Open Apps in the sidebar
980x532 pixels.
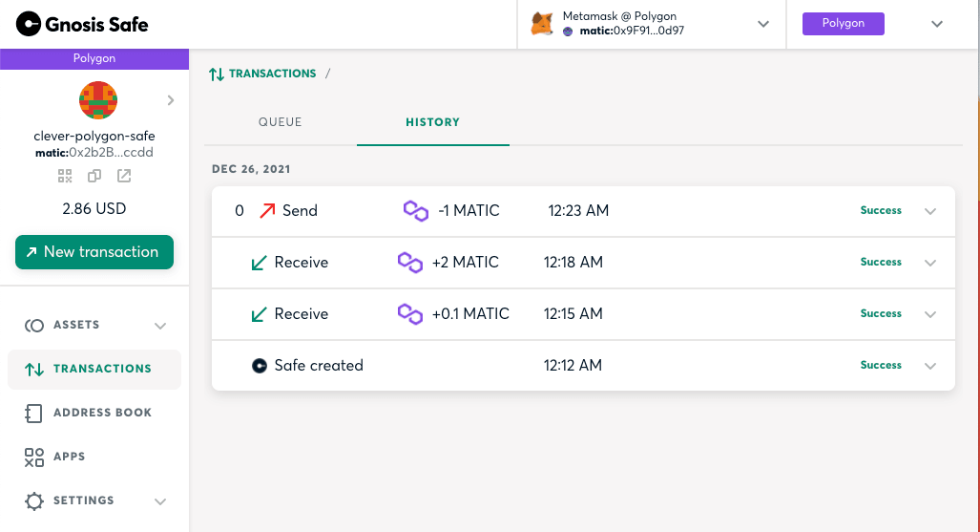pyautogui.click(x=94, y=457)
